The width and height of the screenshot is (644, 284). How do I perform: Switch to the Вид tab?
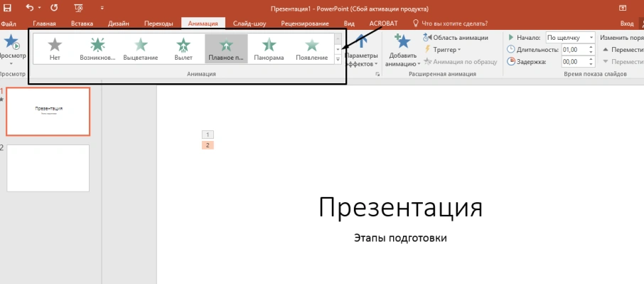pos(349,23)
